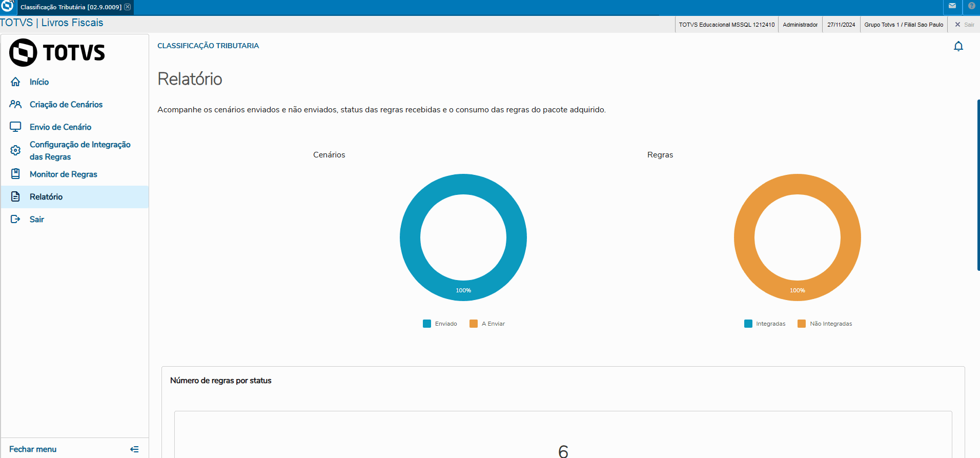Click the 100% label on Cenários chart

click(463, 290)
